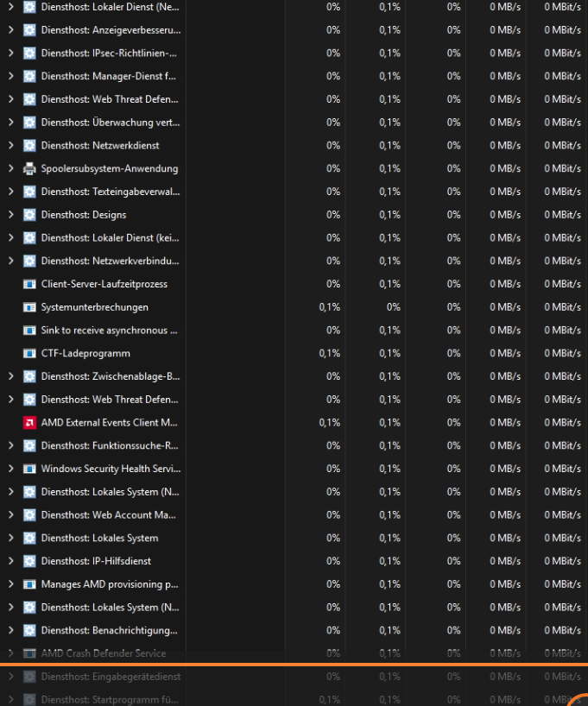Screen dimensions: 588x706
Task: Click the Windows Security Health Service icon
Action: click(29, 469)
